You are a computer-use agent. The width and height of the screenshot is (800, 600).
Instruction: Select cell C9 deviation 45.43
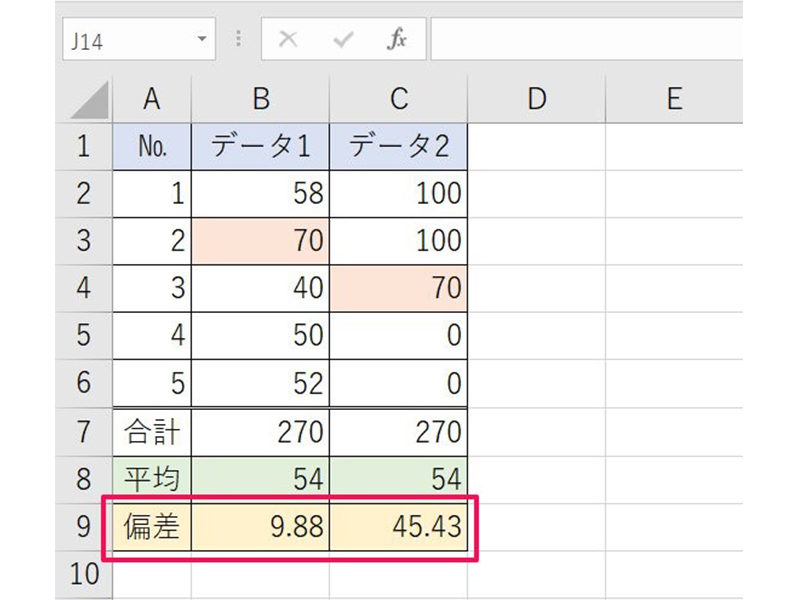coord(398,527)
